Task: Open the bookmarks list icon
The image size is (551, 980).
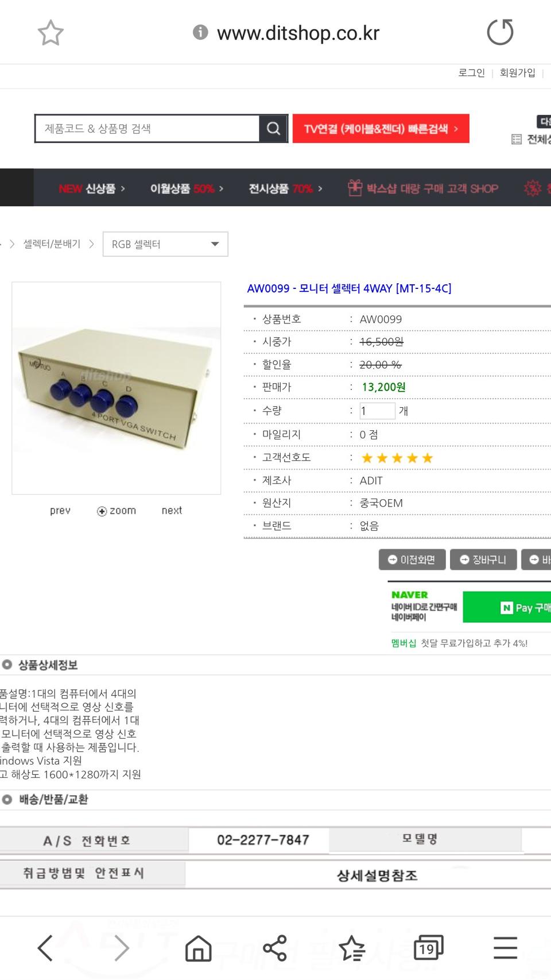Action: pyautogui.click(x=352, y=947)
